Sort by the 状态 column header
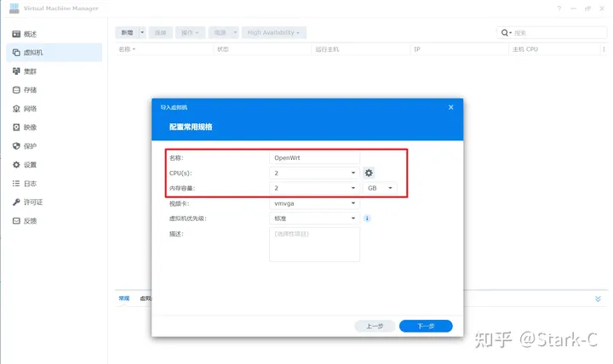Viewport: 613px width, 364px height. pos(262,49)
